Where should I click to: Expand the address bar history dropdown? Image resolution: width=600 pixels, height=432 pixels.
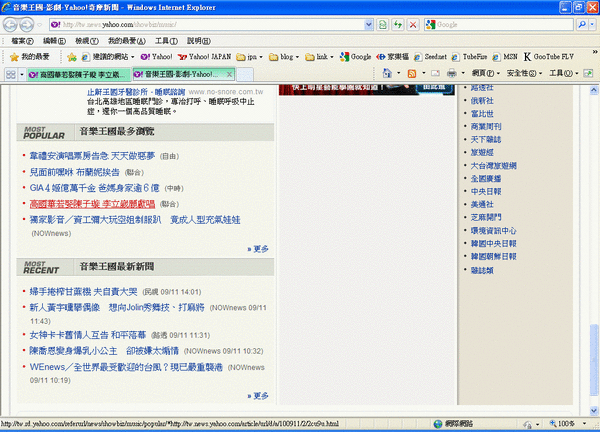(368, 25)
